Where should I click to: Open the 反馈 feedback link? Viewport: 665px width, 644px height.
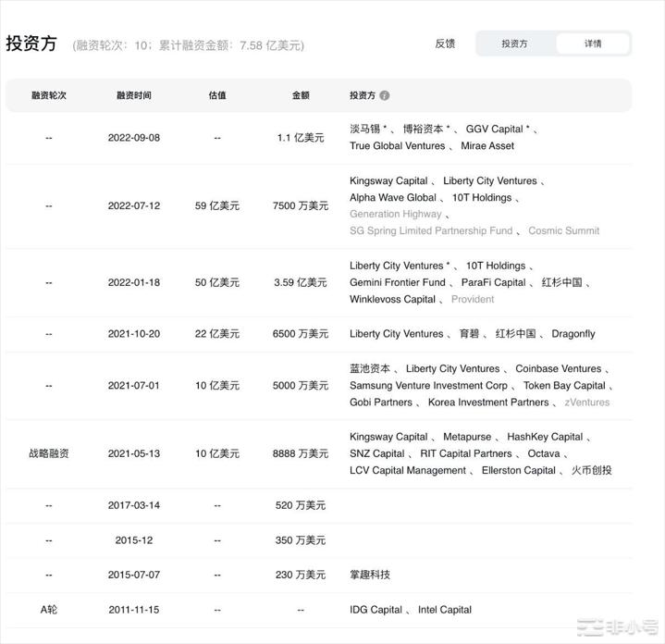[x=445, y=43]
